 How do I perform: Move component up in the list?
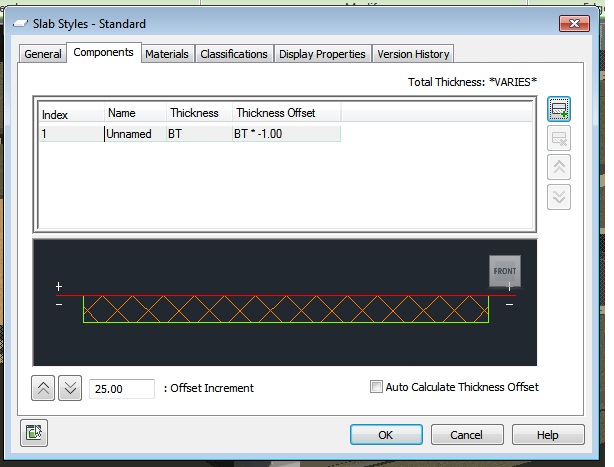558,168
